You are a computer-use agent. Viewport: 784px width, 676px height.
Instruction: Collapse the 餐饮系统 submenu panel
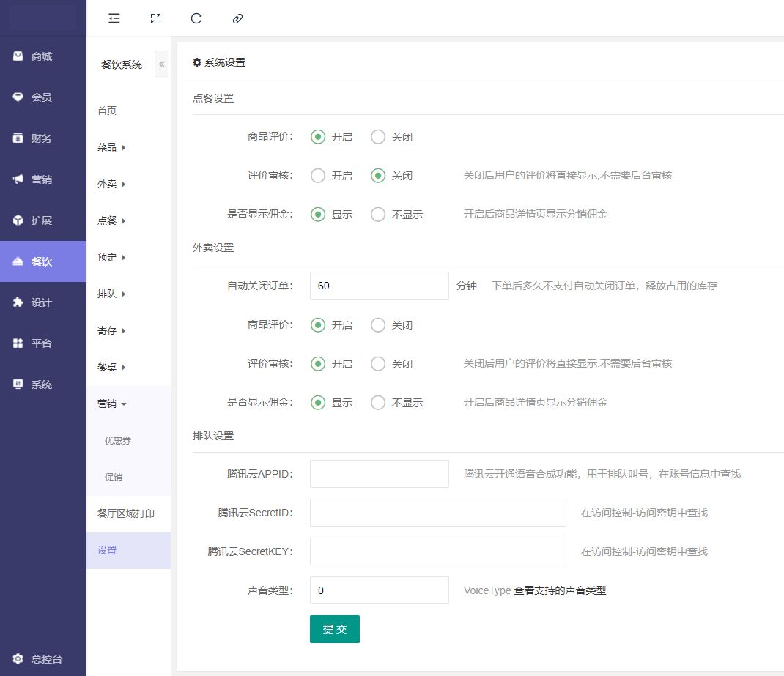(161, 64)
